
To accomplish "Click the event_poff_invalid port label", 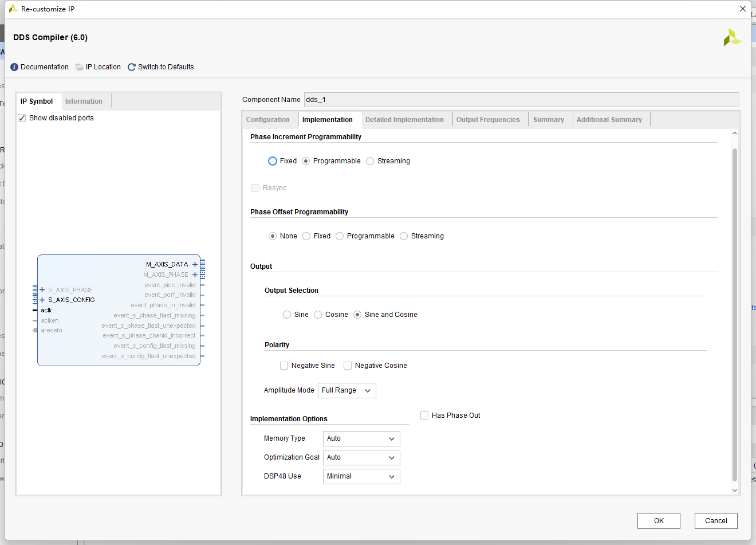I will 170,295.
